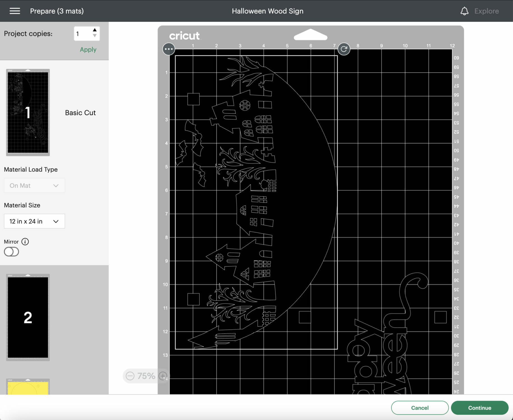Click the Halloween Wood Sign title

click(x=267, y=11)
